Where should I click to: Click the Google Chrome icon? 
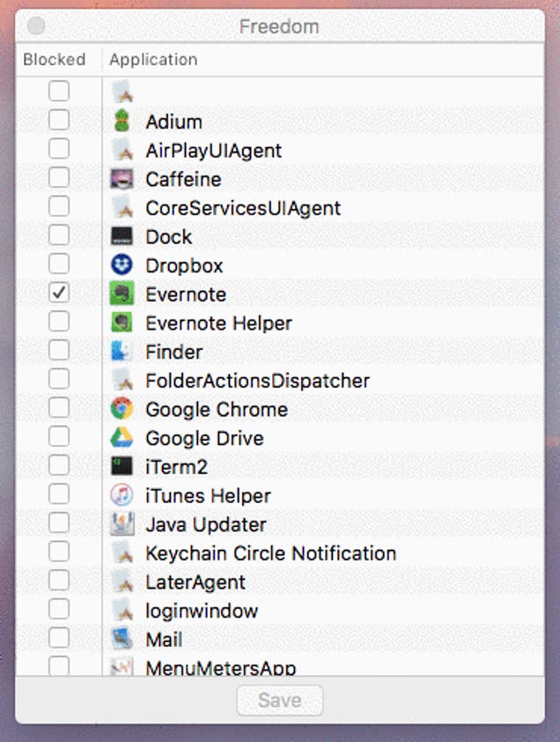(x=122, y=409)
